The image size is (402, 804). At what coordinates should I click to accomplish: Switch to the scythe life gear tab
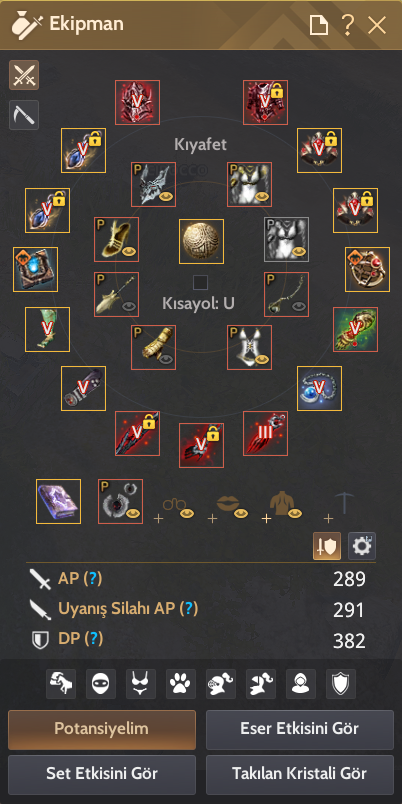click(24, 114)
